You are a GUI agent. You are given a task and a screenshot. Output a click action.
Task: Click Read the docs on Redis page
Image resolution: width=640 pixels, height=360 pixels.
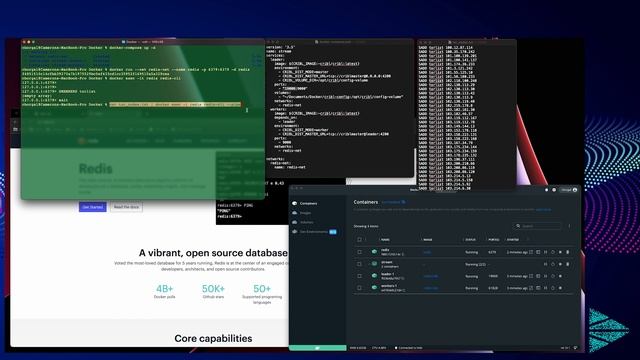(126, 207)
